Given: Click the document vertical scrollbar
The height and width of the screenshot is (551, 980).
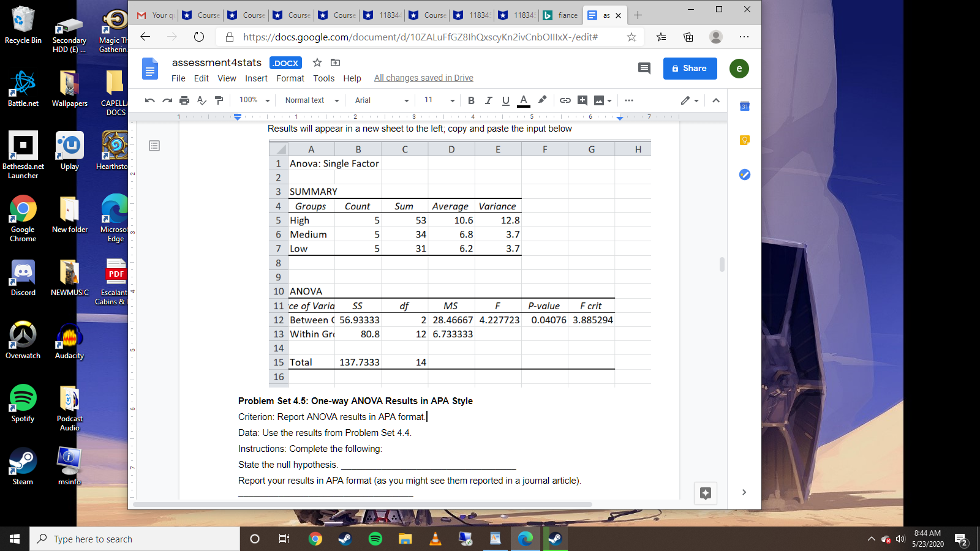Looking at the screenshot, I should point(722,264).
